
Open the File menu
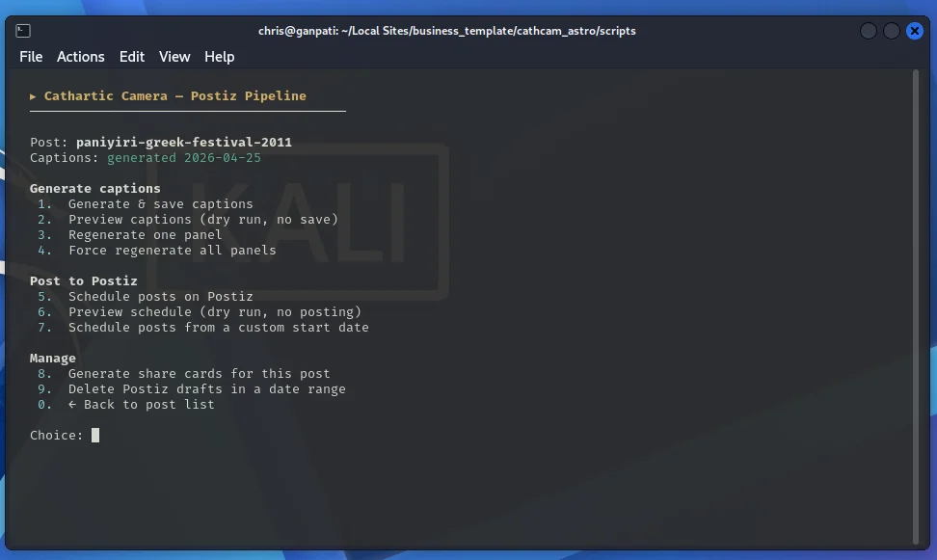pyautogui.click(x=31, y=57)
